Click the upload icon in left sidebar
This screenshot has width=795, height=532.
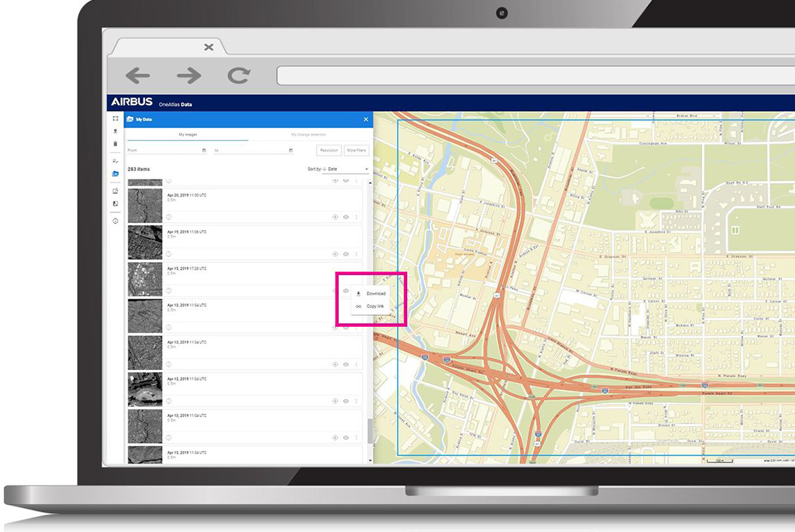pos(115,131)
